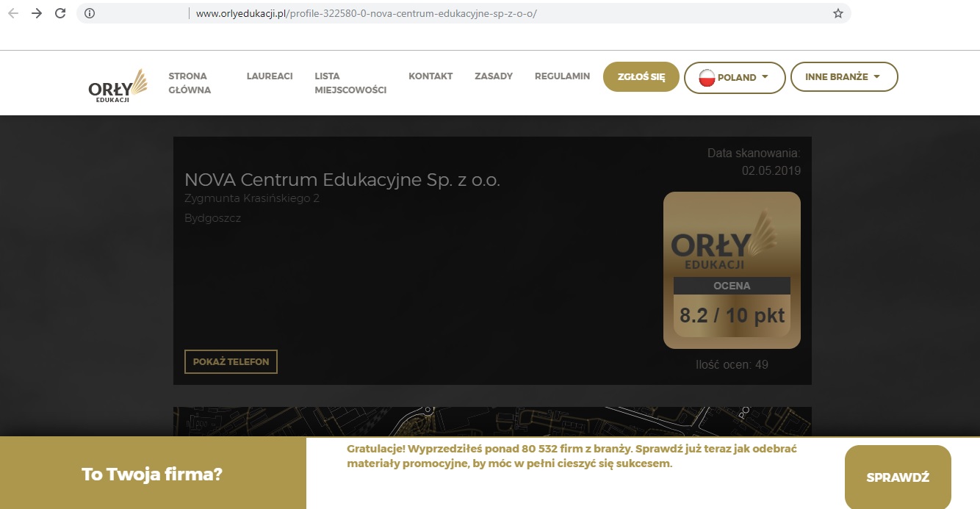This screenshot has height=509, width=980.
Task: Click the Zgłoś się button
Action: coord(641,76)
